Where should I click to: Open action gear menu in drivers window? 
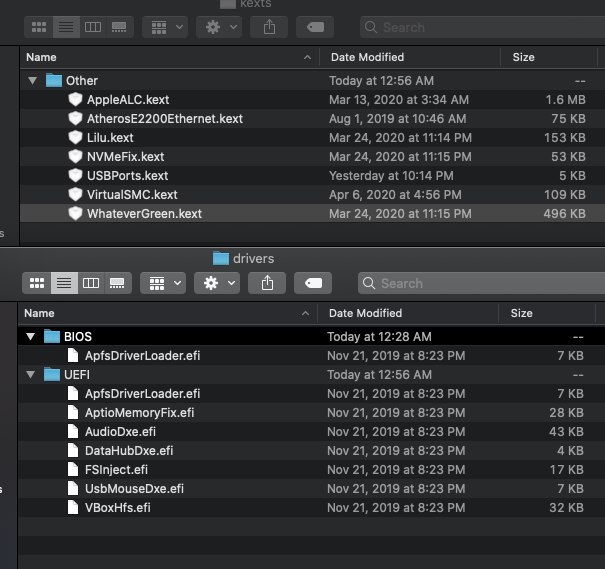tap(217, 283)
